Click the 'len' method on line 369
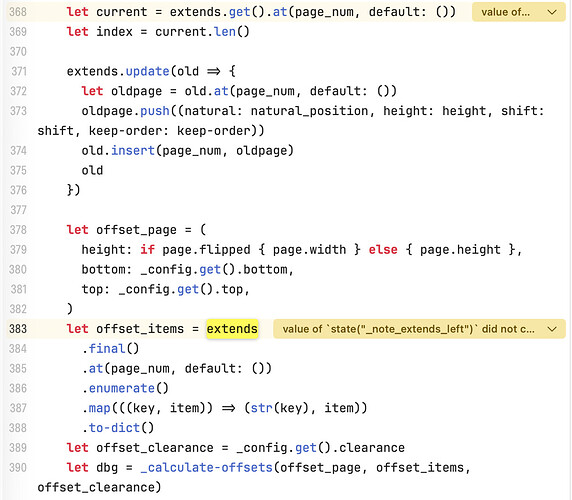The height and width of the screenshot is (500, 572). [x=225, y=32]
